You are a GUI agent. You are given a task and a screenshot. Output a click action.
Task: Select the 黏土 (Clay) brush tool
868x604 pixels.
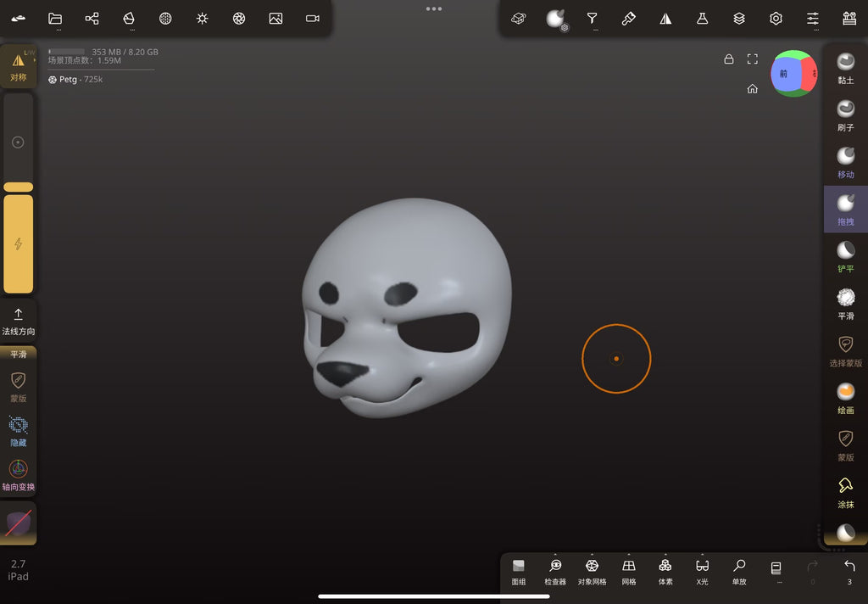click(x=845, y=68)
